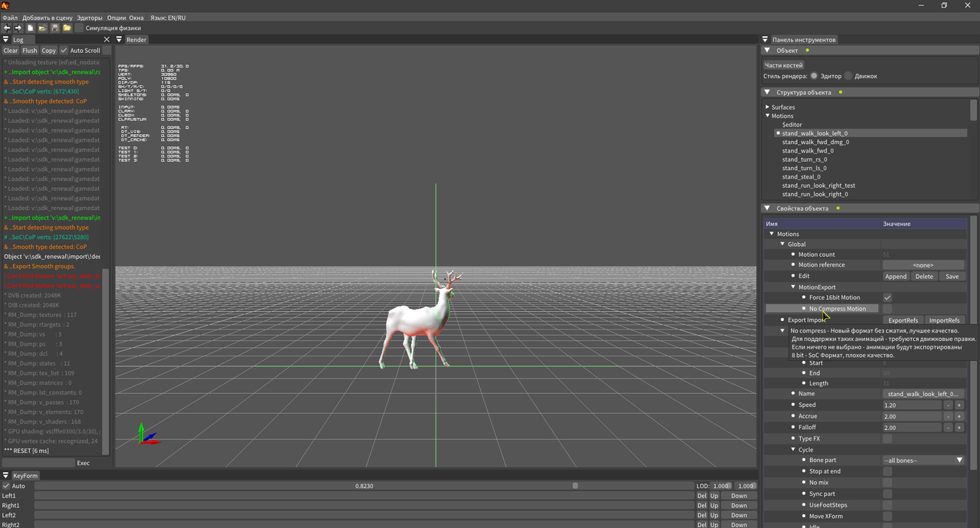This screenshot has width=980, height=528.
Task: Collapse the Motions node in object structure
Action: (x=768, y=116)
